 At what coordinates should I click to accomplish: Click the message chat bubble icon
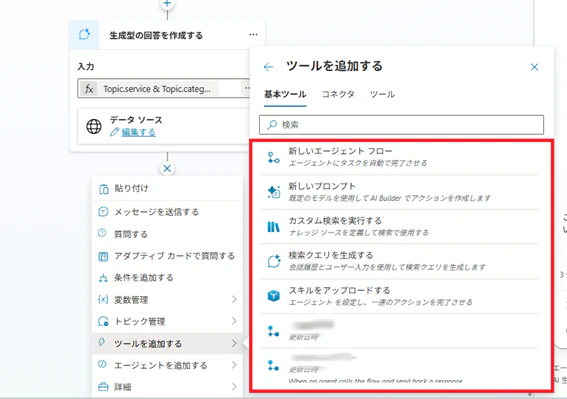point(103,212)
